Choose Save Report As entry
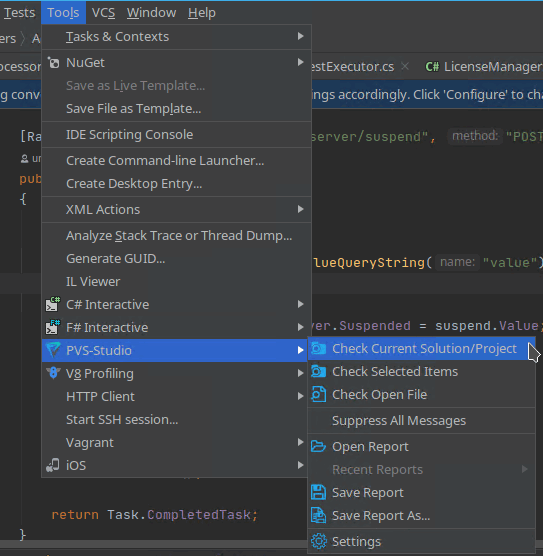Screen dimensions: 543x556 click(x=421, y=516)
